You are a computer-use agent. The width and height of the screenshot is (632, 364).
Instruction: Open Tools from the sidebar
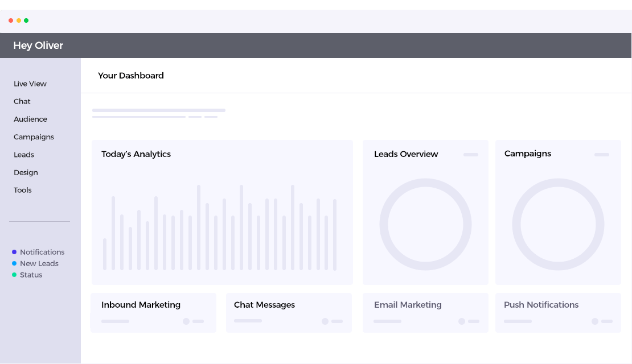(23, 190)
